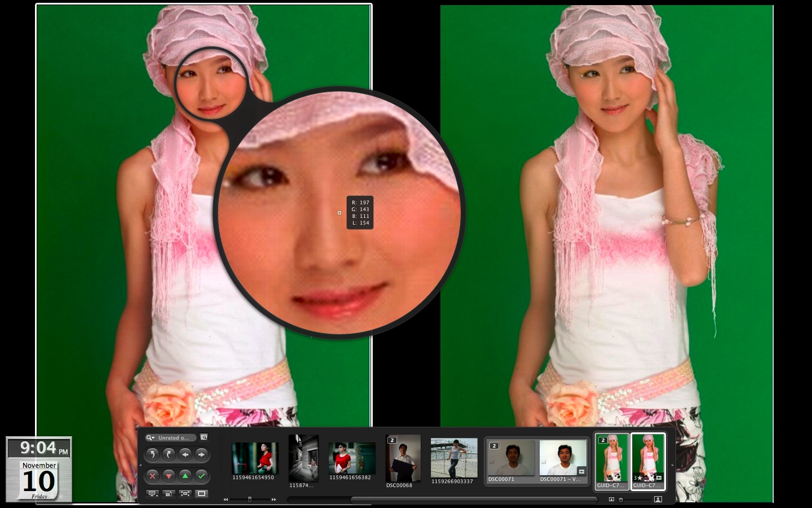The height and width of the screenshot is (508, 812).
Task: Click the calendar clock widget showing November 10
Action: pyautogui.click(x=39, y=470)
